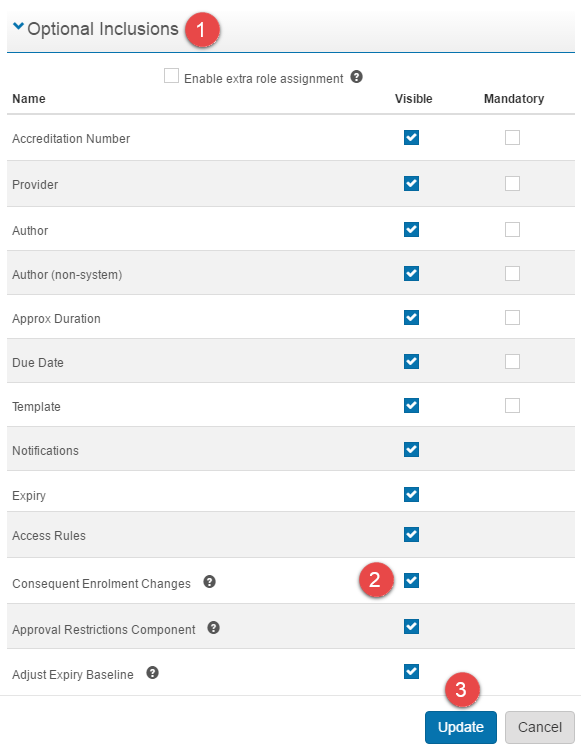Image resolution: width=581 pixels, height=754 pixels.
Task: Click the Template row label
Action: tap(37, 407)
